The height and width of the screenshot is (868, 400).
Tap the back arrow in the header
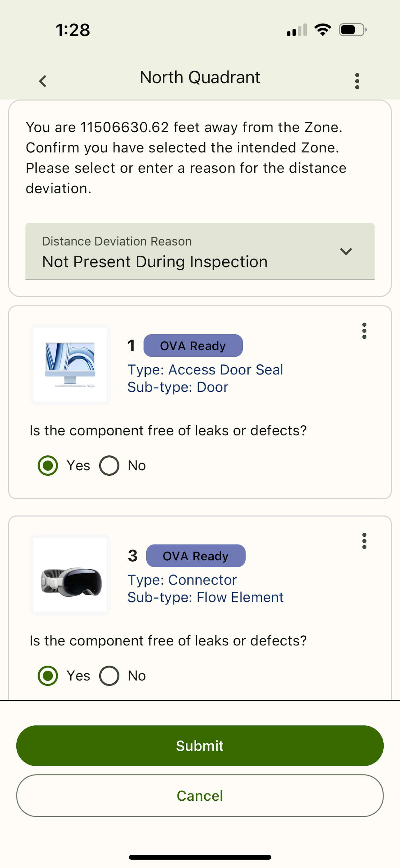tap(43, 81)
